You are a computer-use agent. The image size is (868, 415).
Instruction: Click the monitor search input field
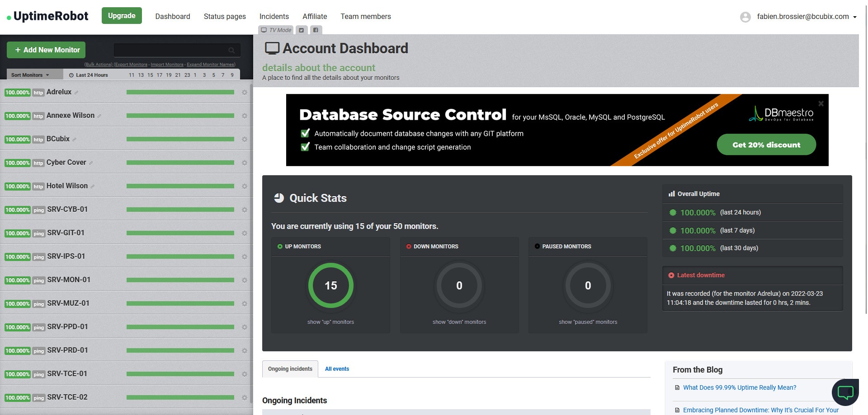(x=177, y=50)
